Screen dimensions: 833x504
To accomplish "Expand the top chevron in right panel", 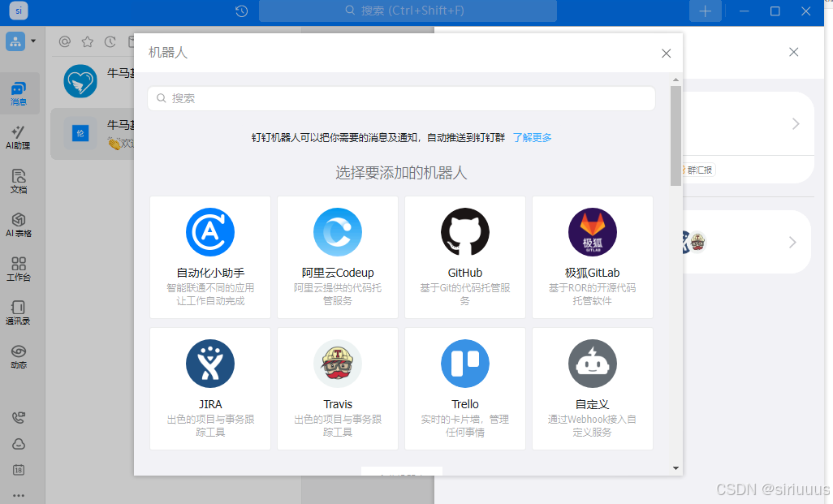I will tap(796, 123).
